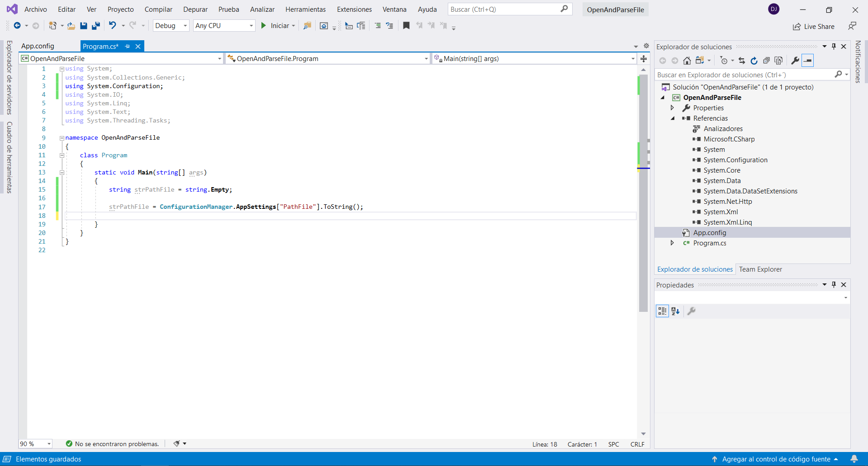Image resolution: width=868 pixels, height=466 pixels.
Task: Collapse all items in solution explorer
Action: (766, 61)
